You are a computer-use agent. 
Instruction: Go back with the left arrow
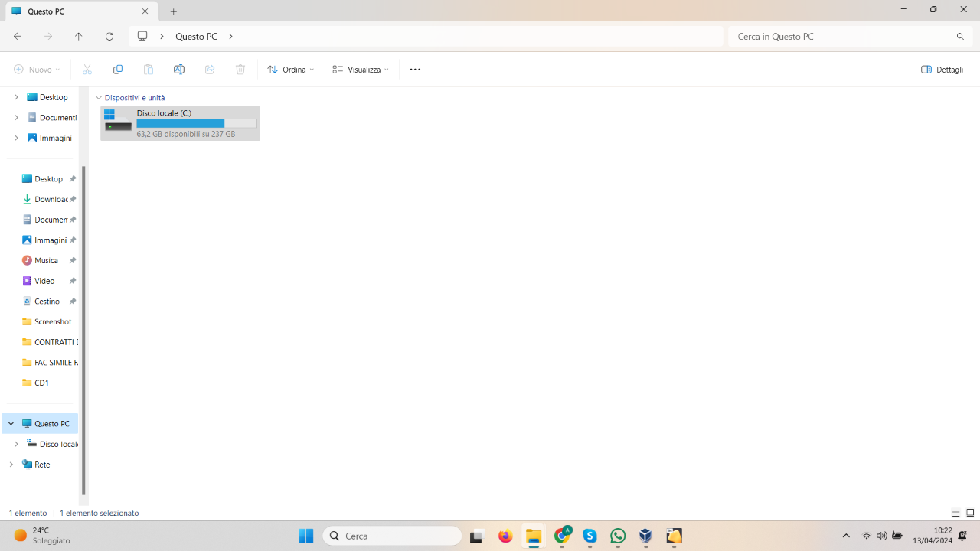click(18, 36)
